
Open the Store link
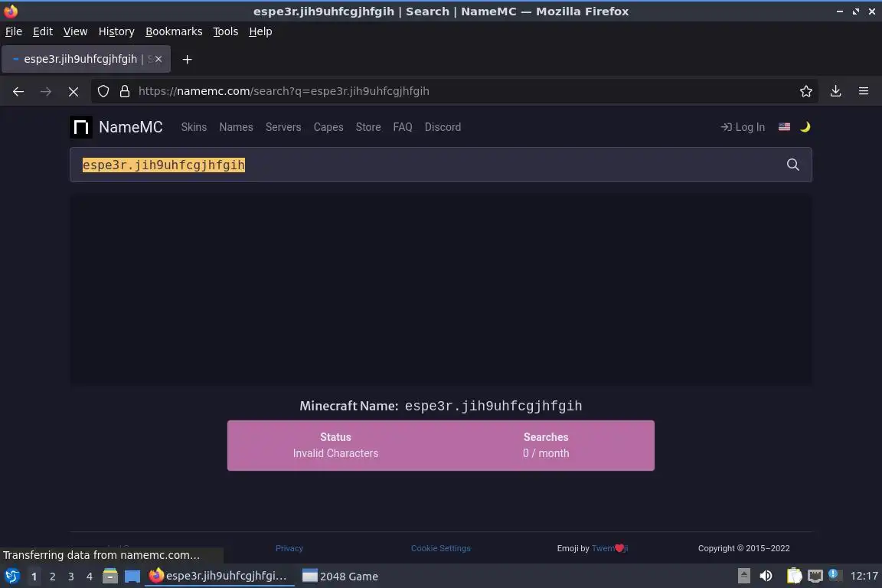tap(368, 127)
